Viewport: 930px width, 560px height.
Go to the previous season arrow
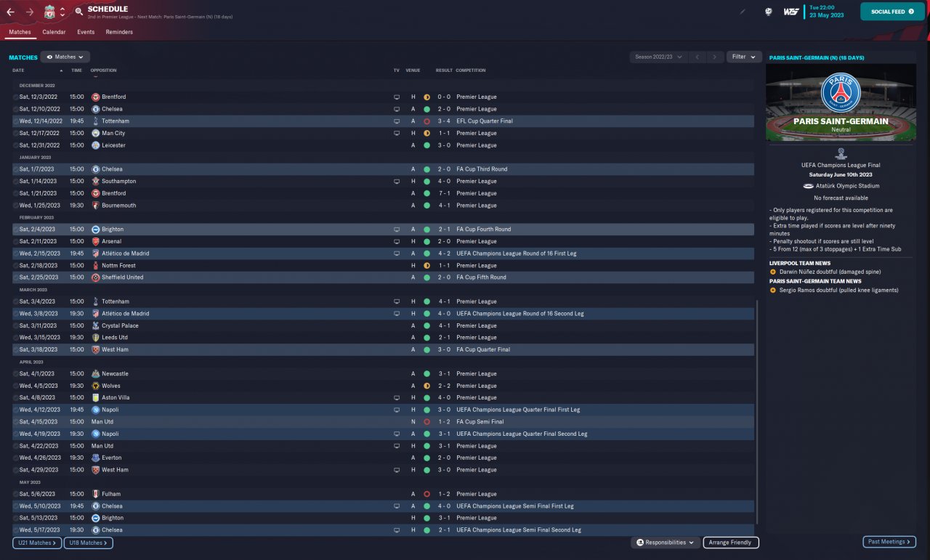click(697, 57)
